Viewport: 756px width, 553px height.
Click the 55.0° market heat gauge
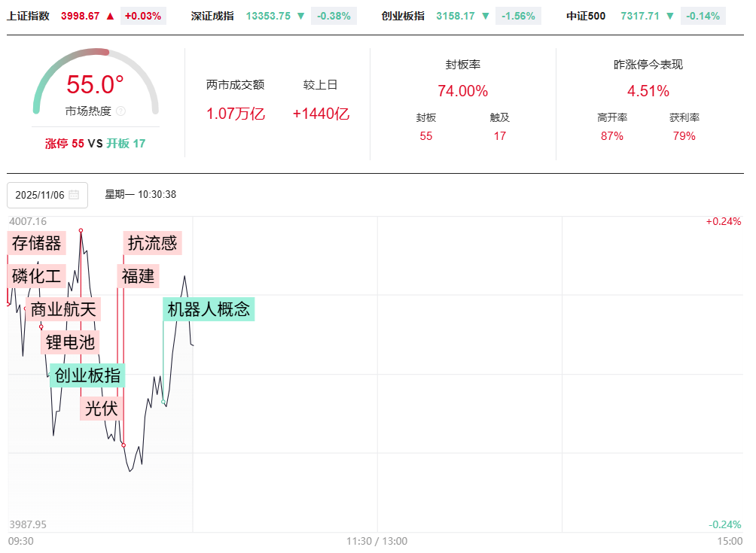(x=95, y=85)
